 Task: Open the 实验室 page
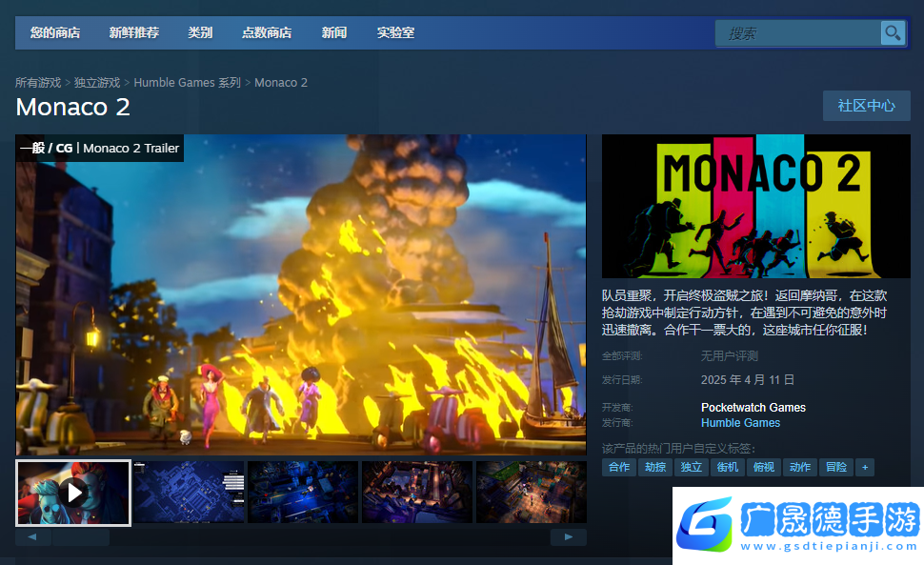[x=396, y=33]
